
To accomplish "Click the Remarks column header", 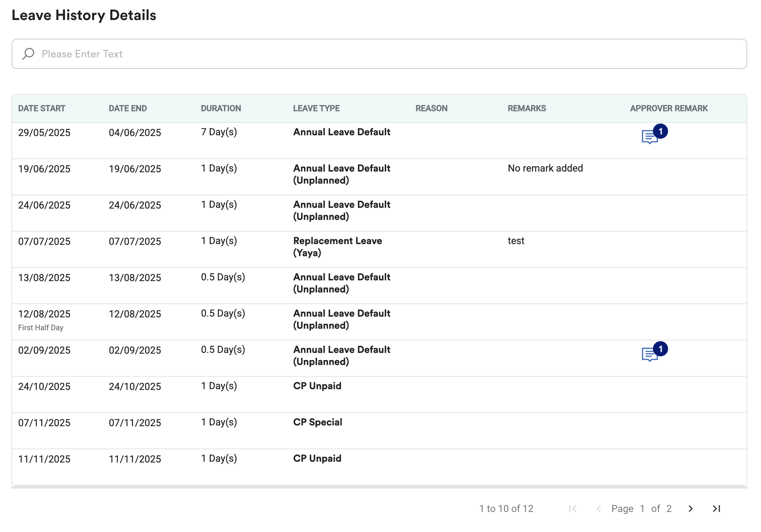I will (x=527, y=108).
